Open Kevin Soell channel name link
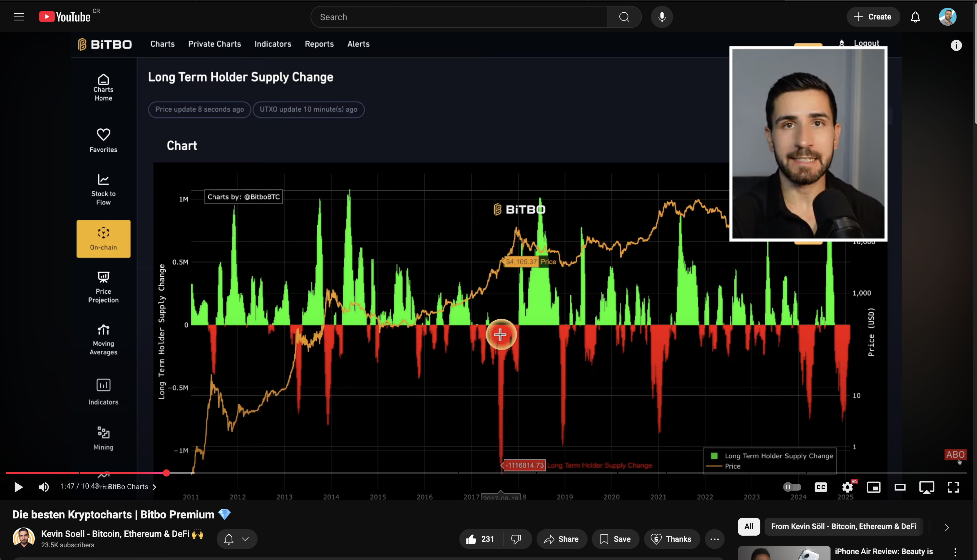This screenshot has width=977, height=560. pos(122,534)
